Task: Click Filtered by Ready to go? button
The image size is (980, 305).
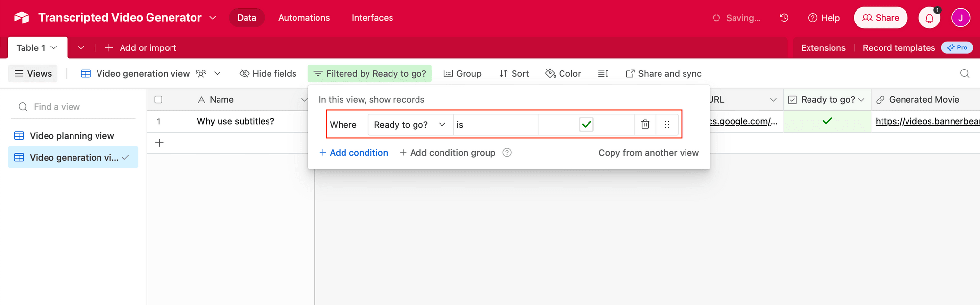Action: pyautogui.click(x=369, y=73)
